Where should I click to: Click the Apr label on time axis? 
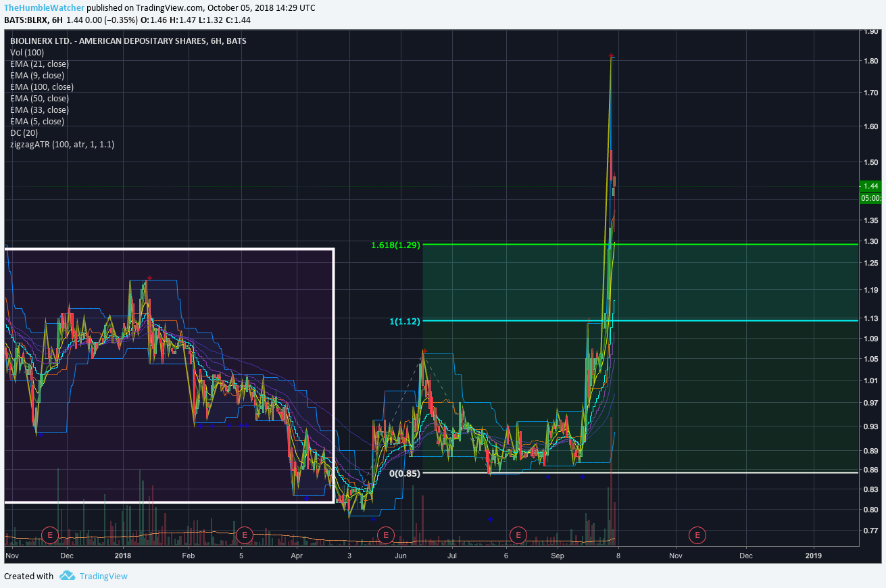tap(297, 556)
